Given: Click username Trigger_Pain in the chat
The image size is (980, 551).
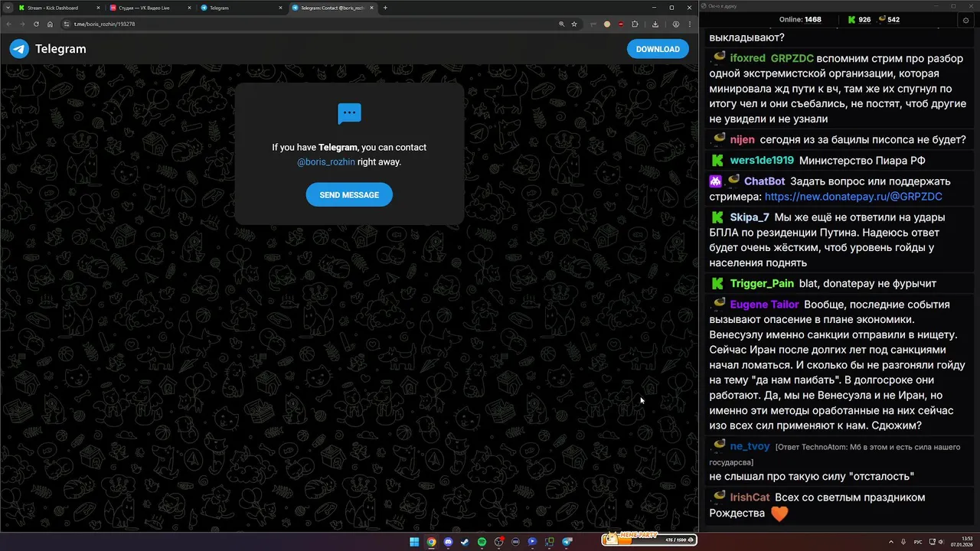Looking at the screenshot, I should [x=762, y=284].
